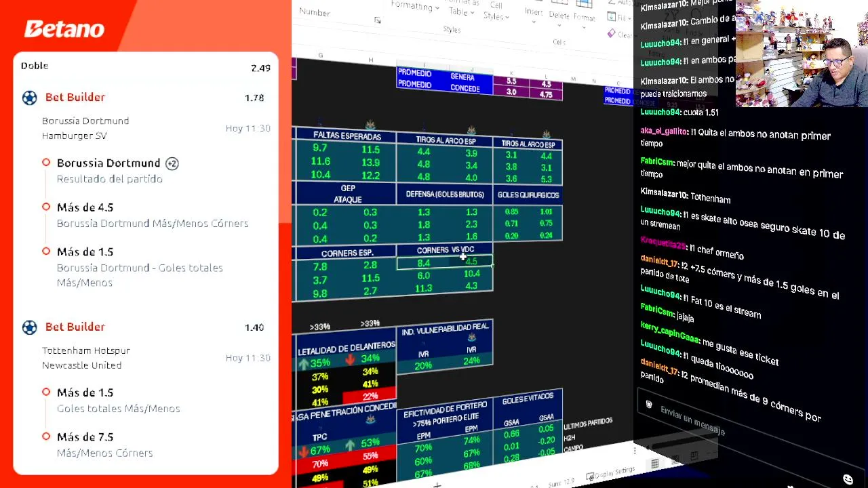This screenshot has height=488, width=868.
Task: Click the total odds value 2.49
Action: tap(260, 68)
